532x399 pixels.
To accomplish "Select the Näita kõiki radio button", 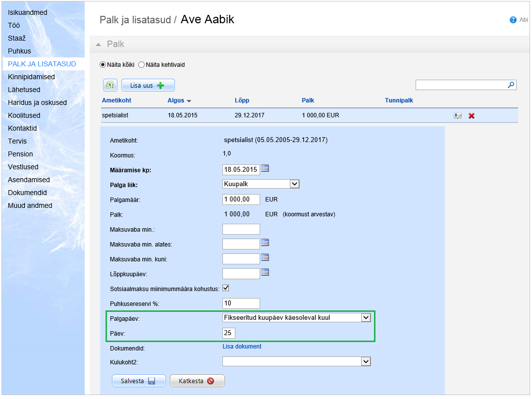I will [x=103, y=64].
